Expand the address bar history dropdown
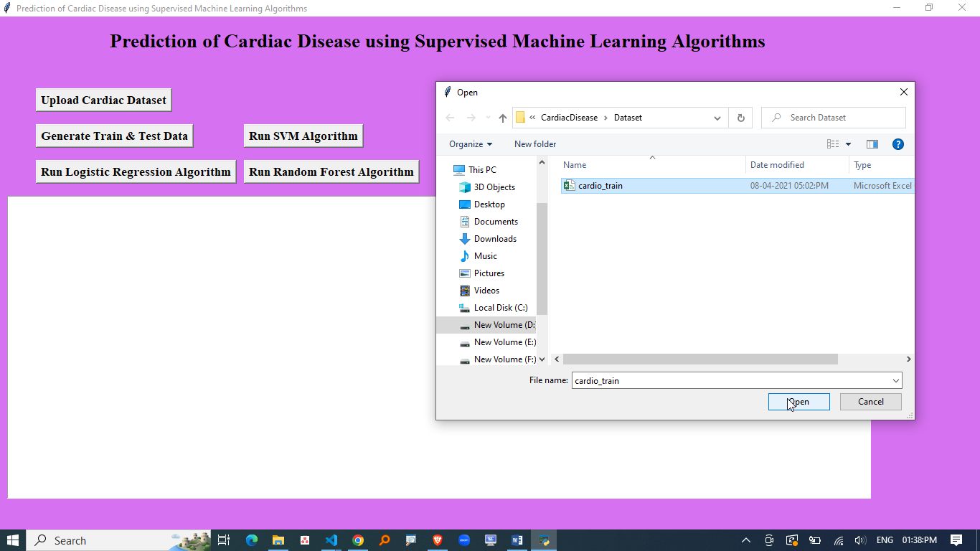This screenshot has height=551, width=980. [717, 118]
